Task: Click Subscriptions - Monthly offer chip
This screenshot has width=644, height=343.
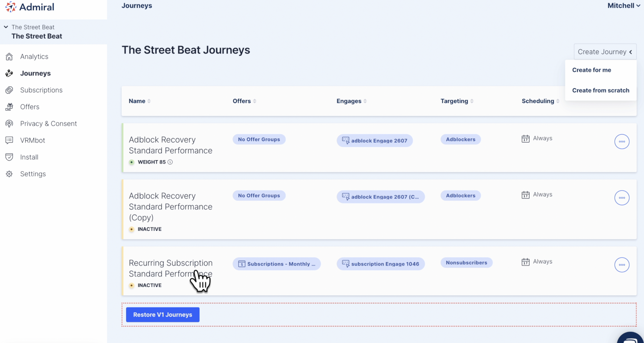Action: coord(276,264)
